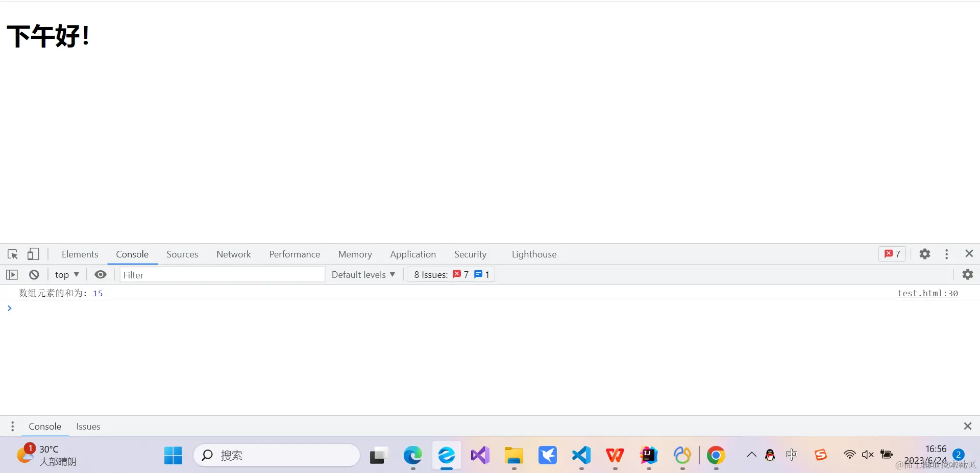The width and height of the screenshot is (980, 473).
Task: Open notification center badge showing 2
Action: click(x=959, y=455)
